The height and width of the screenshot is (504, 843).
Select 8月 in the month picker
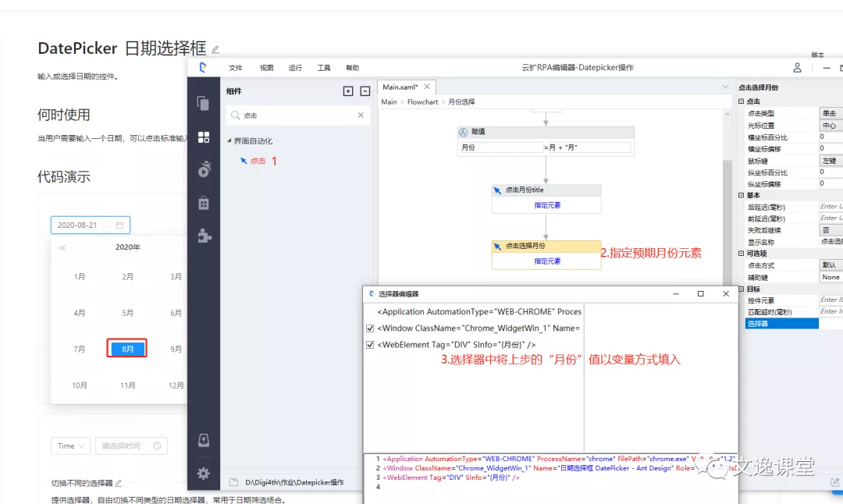click(127, 349)
